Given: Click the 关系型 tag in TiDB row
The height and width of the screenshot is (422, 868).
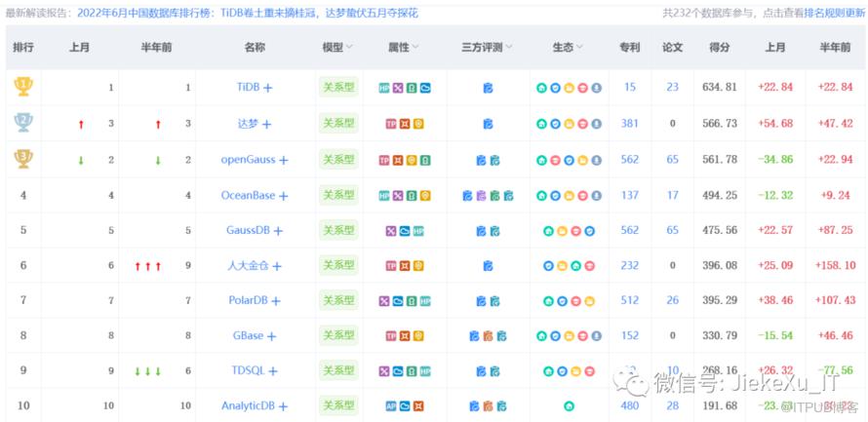Looking at the screenshot, I should click(338, 87).
